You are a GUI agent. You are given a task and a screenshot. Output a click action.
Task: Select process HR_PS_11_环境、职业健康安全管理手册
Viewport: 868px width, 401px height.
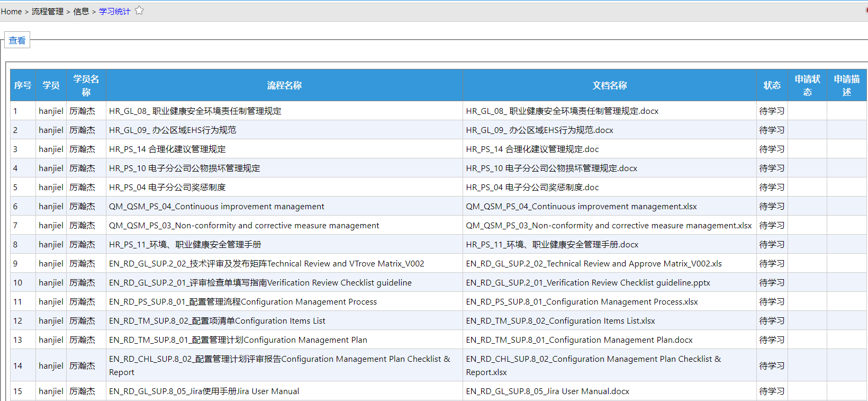point(185,245)
